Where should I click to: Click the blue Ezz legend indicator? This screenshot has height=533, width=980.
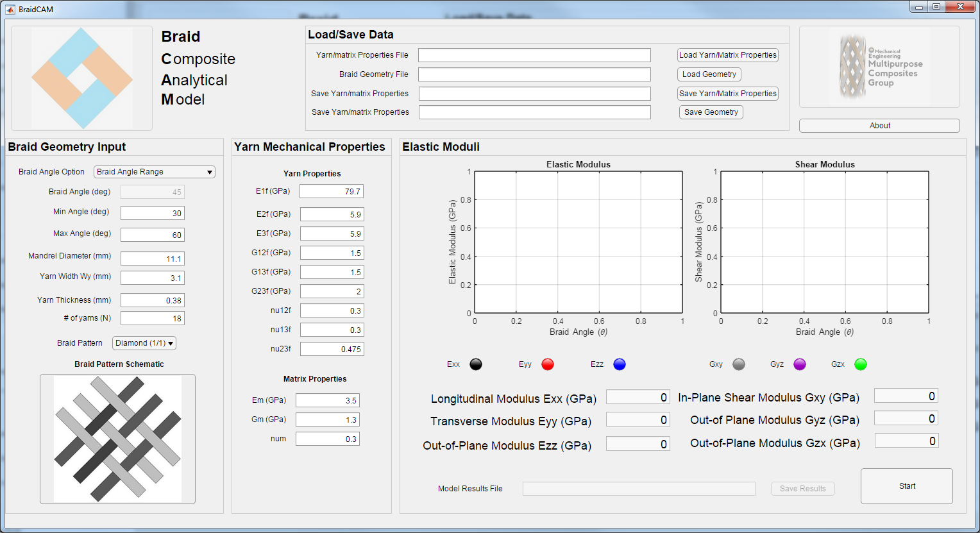pyautogui.click(x=620, y=364)
